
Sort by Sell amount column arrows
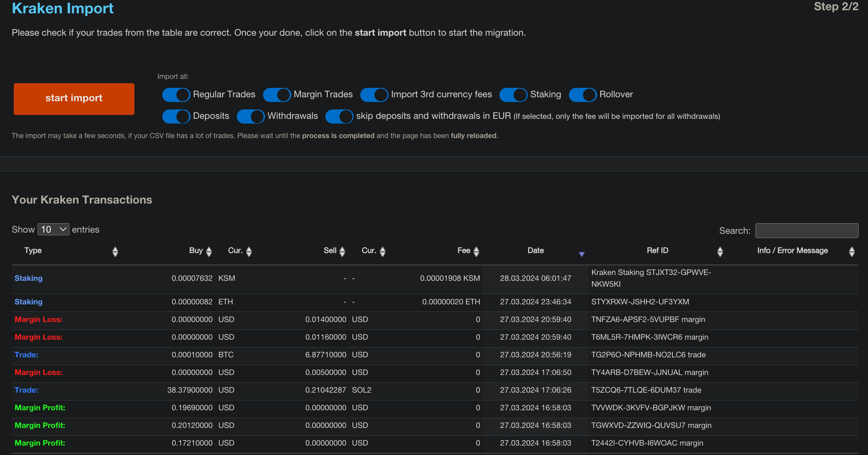pos(342,251)
